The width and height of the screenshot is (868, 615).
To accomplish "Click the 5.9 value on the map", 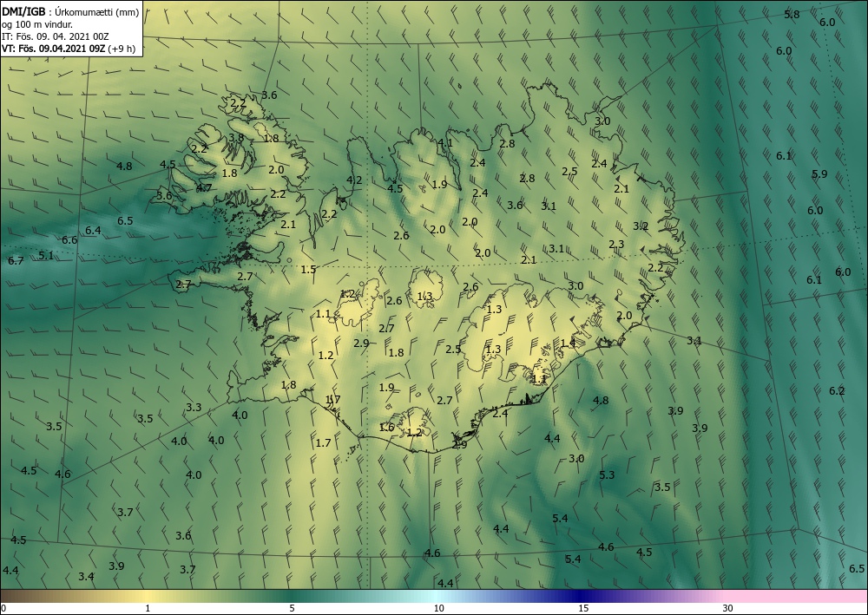I will tap(819, 174).
